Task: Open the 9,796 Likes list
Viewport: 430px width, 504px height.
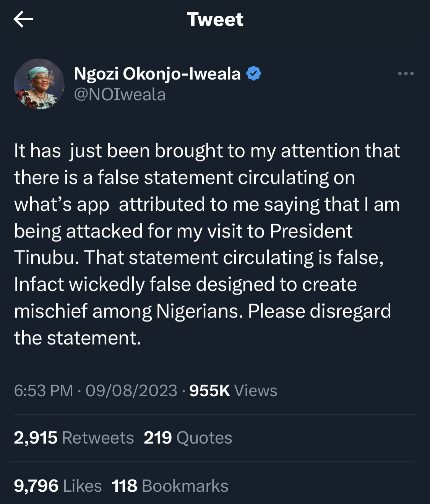Action: pyautogui.click(x=58, y=486)
